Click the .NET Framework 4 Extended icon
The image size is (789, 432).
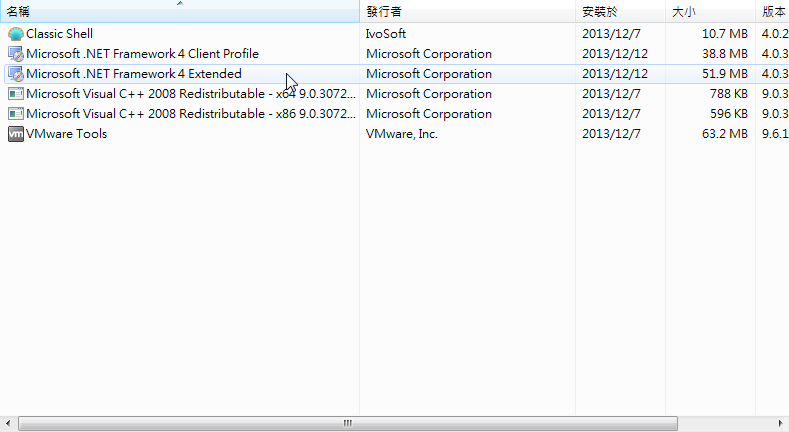click(16, 74)
